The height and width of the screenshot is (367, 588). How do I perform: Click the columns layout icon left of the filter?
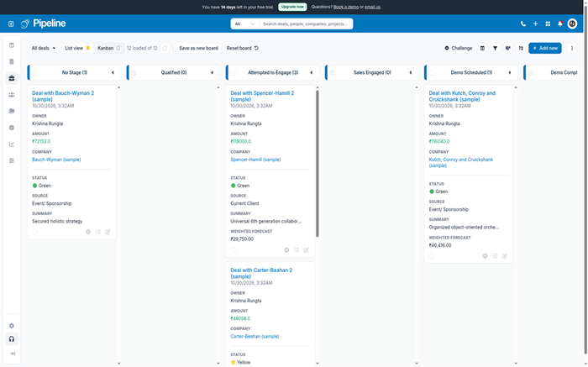[x=483, y=49]
